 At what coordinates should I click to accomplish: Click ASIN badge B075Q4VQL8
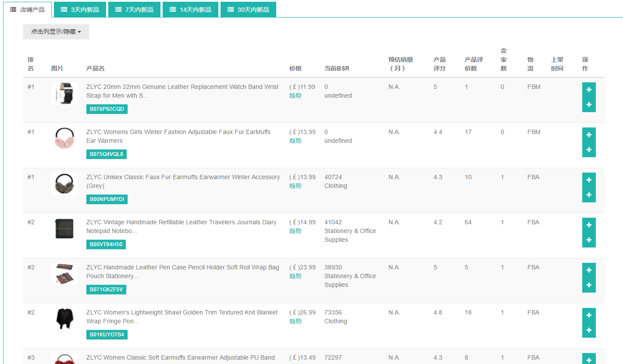(x=107, y=154)
